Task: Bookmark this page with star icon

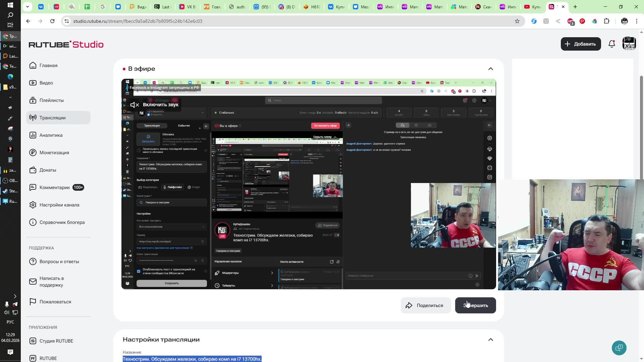Action: (x=517, y=21)
